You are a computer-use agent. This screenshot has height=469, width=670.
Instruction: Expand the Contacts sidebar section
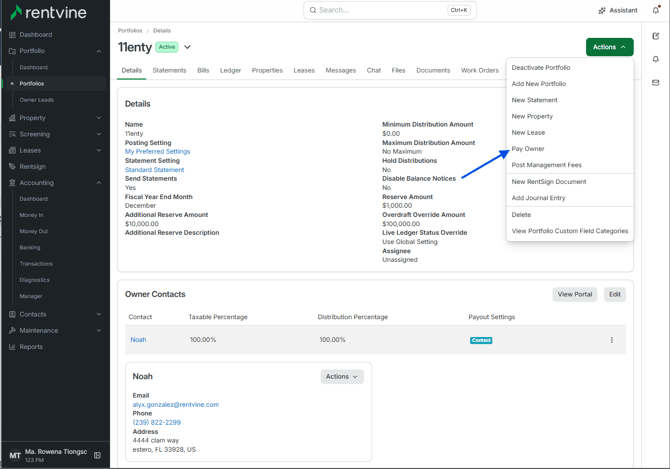pyautogui.click(x=99, y=314)
